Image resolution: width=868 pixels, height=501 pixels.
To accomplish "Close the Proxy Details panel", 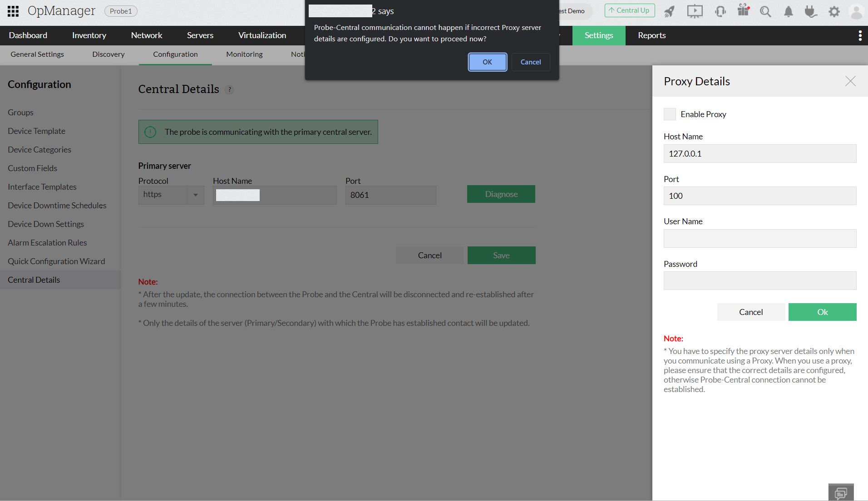I will point(850,81).
